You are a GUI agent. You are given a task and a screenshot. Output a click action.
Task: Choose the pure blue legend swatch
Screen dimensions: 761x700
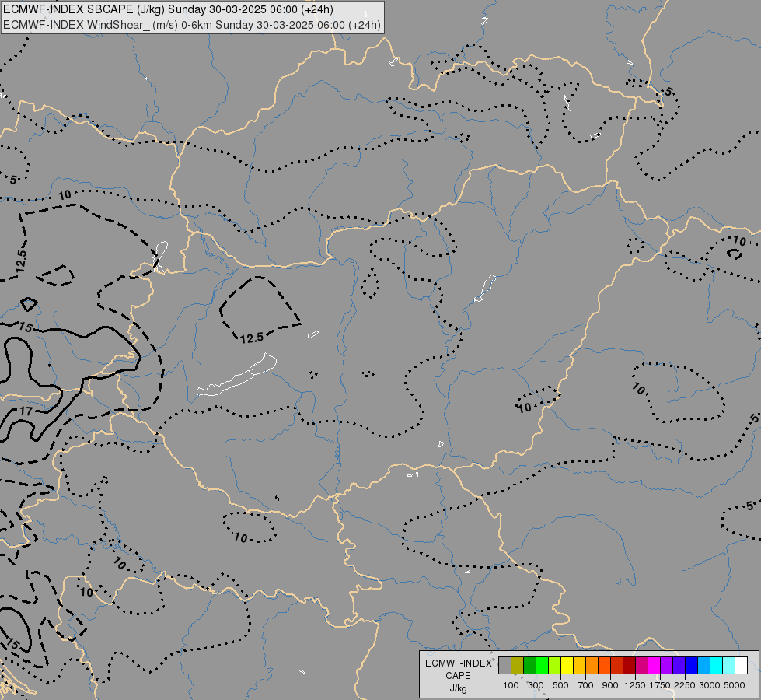(x=691, y=666)
